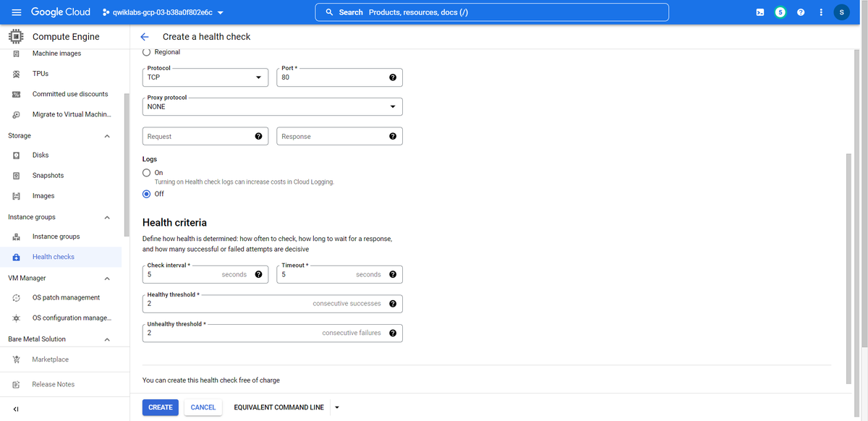Click the Port input field
This screenshot has height=421, width=868.
click(x=339, y=77)
